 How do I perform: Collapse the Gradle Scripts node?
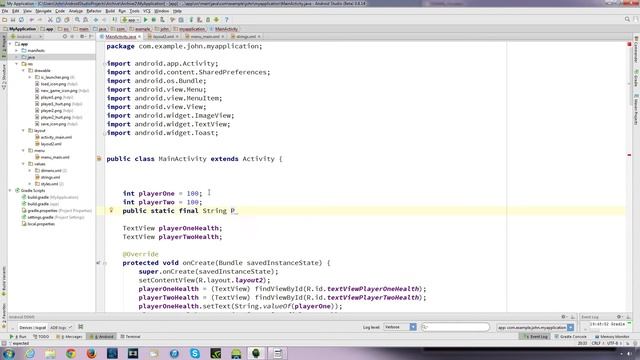pyautogui.click(x=10, y=191)
